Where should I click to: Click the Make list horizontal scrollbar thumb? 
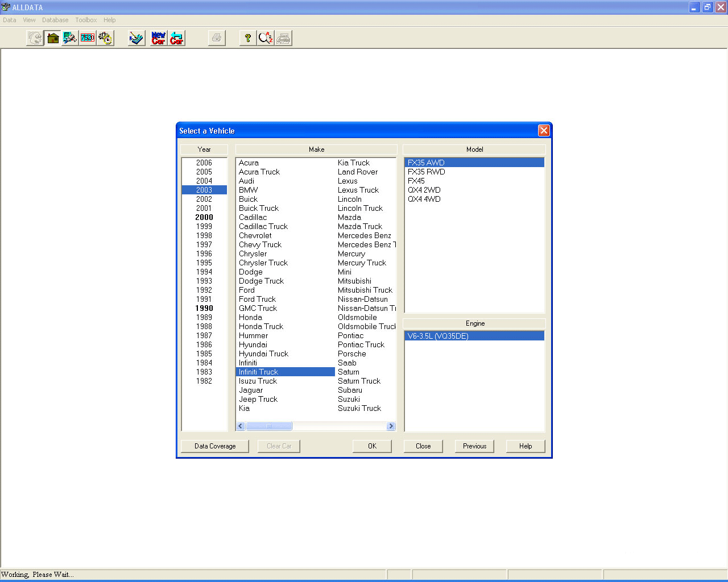pos(269,426)
